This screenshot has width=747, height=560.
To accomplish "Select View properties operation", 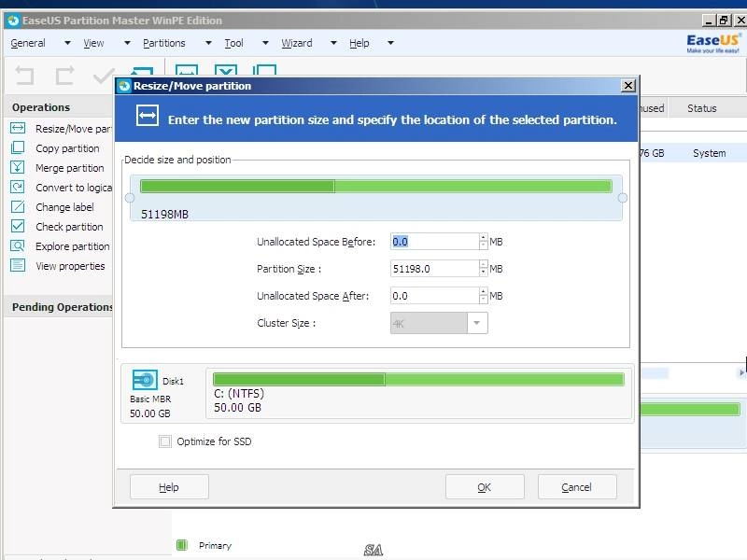I will click(70, 266).
